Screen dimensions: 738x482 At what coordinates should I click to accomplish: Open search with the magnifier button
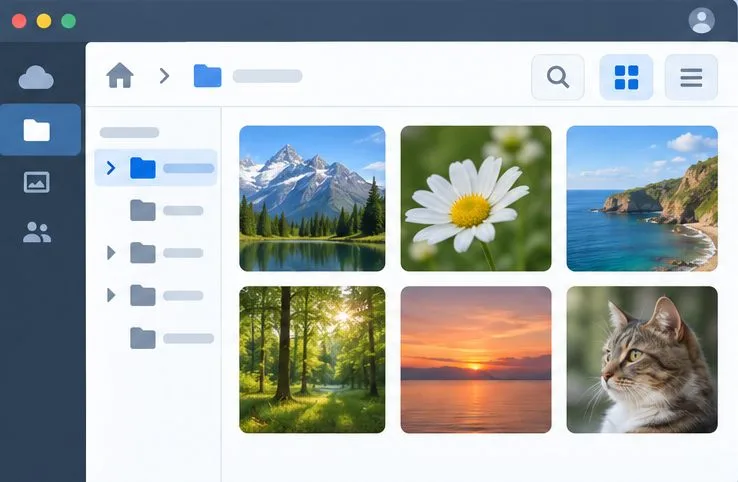(558, 77)
